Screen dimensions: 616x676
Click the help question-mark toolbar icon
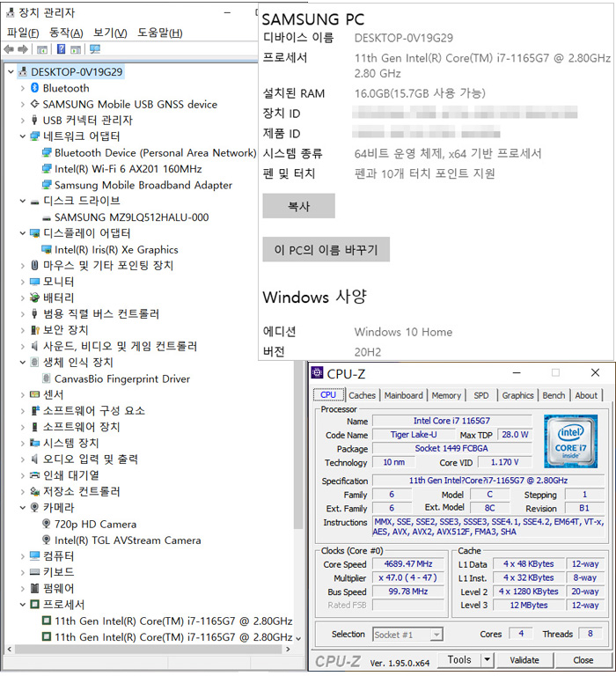tap(62, 49)
